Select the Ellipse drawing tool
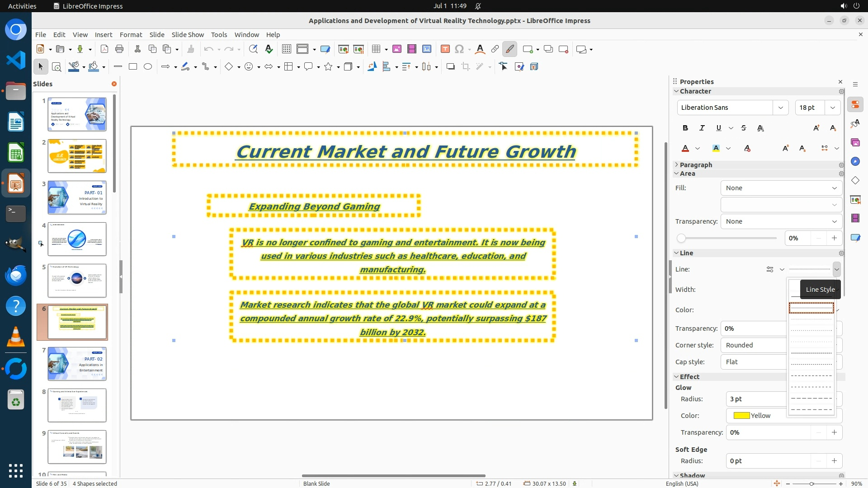The image size is (868, 488). tap(148, 66)
